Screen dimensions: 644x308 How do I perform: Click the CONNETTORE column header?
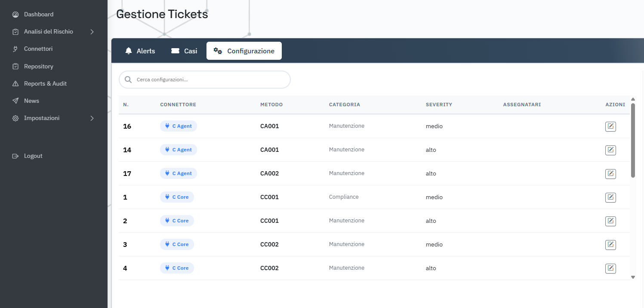(178, 105)
